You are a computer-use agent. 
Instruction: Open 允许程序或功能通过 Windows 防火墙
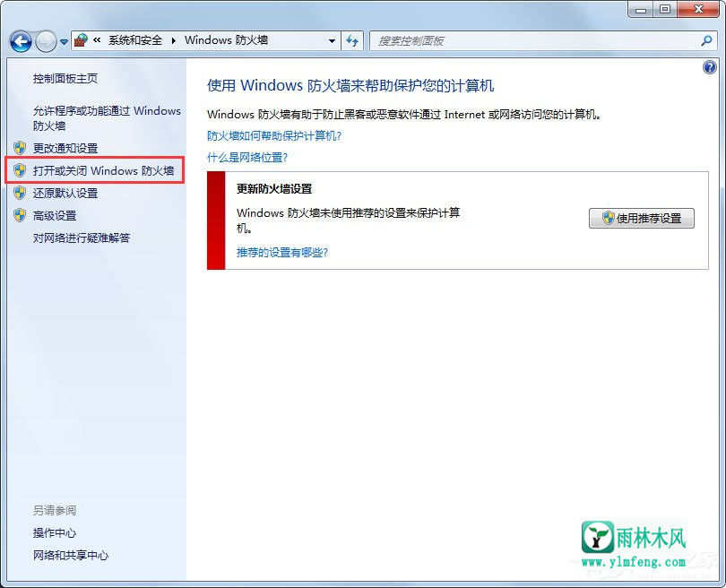point(107,118)
